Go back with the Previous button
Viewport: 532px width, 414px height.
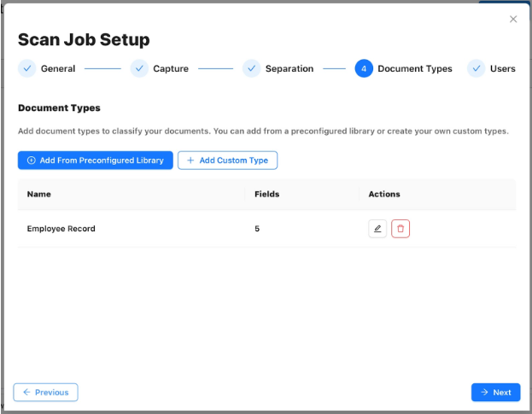[46, 392]
